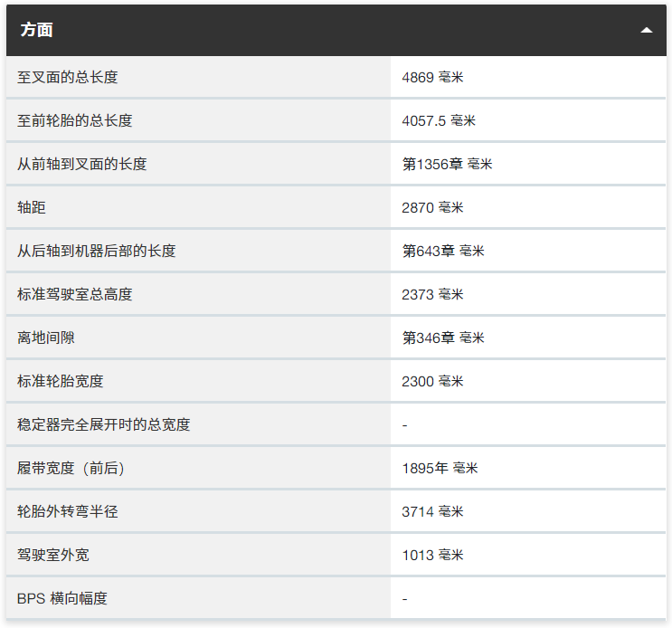The width and height of the screenshot is (672, 628).
Task: Click the 1895年 毫米 value
Action: [x=440, y=469]
